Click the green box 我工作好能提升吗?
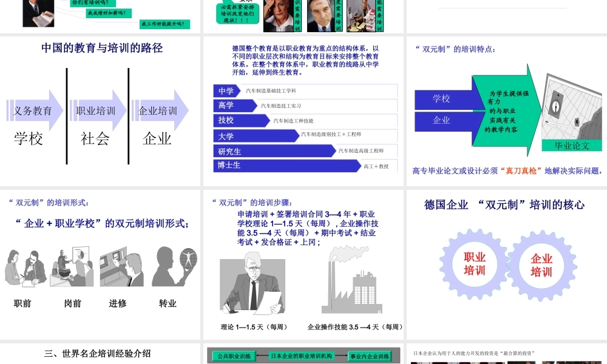This screenshot has width=607, height=364. coord(164,24)
